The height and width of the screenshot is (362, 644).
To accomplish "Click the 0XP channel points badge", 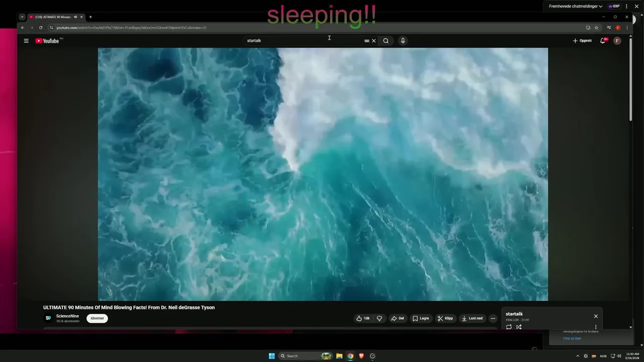I will coord(614,7).
